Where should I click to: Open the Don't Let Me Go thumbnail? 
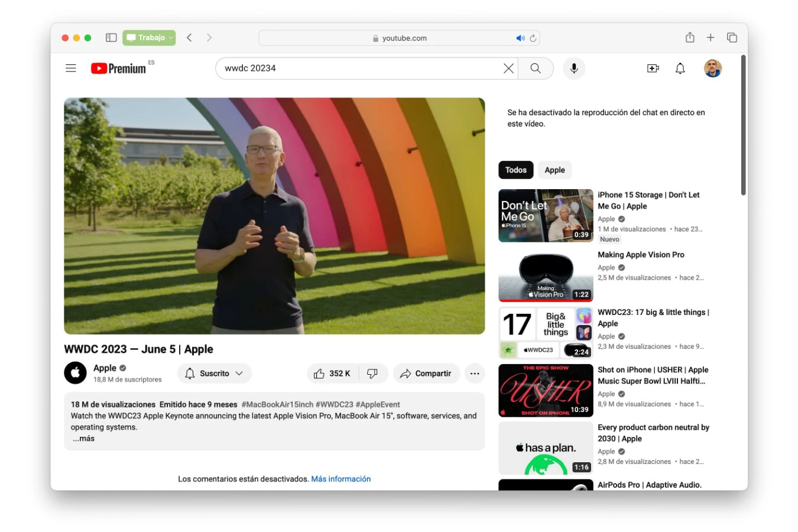coord(546,216)
